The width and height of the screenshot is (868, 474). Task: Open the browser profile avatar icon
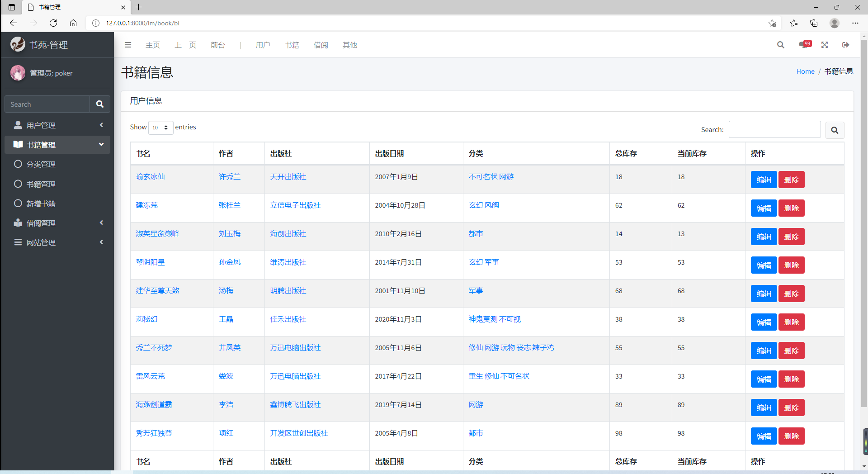835,23
